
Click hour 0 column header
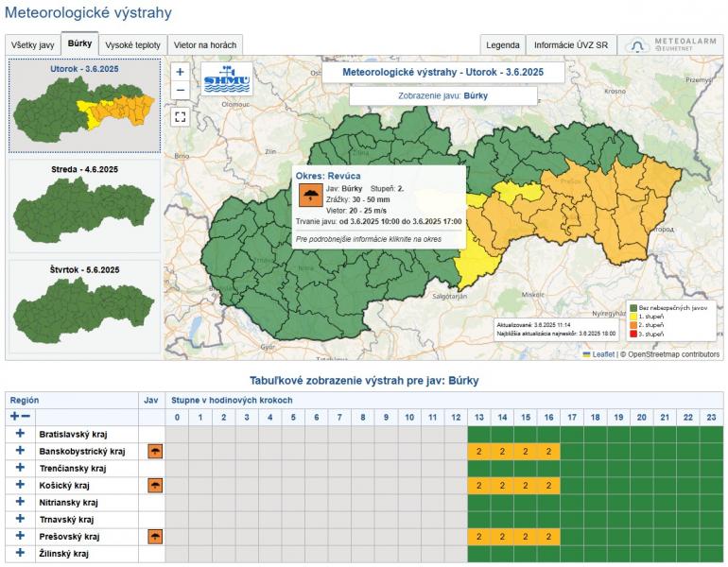177,417
